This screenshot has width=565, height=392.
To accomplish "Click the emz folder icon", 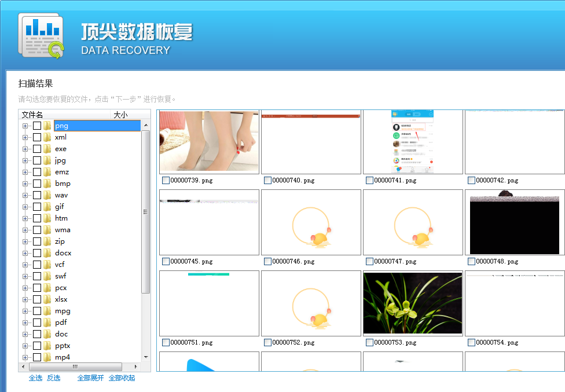I will coord(47,172).
